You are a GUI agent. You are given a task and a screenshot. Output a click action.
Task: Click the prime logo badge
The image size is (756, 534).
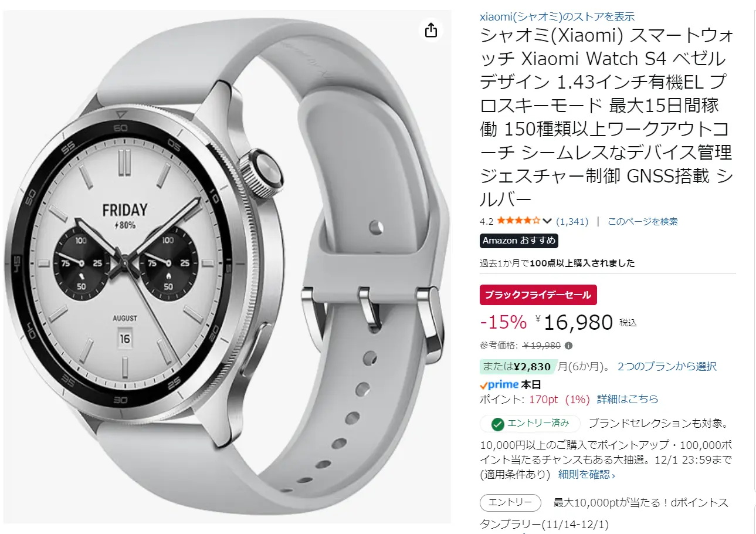point(499,385)
